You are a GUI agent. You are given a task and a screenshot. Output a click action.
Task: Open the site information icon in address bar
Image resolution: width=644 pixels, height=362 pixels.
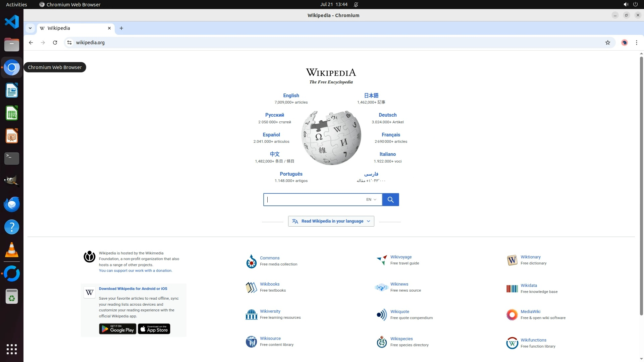[x=69, y=43]
